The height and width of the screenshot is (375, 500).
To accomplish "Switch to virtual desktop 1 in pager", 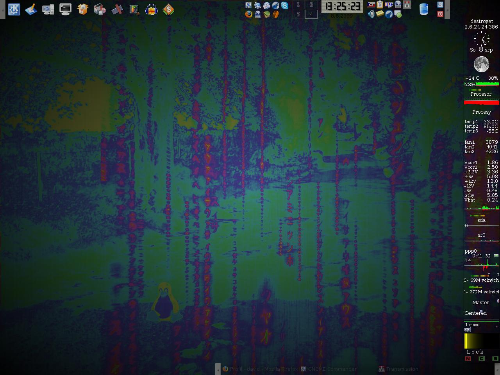I will (x=298, y=5).
